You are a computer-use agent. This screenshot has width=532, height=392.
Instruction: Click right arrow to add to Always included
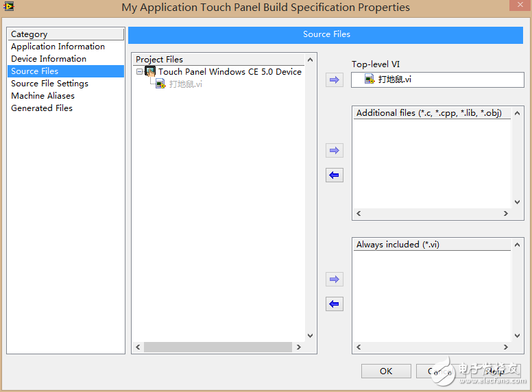[x=335, y=279]
